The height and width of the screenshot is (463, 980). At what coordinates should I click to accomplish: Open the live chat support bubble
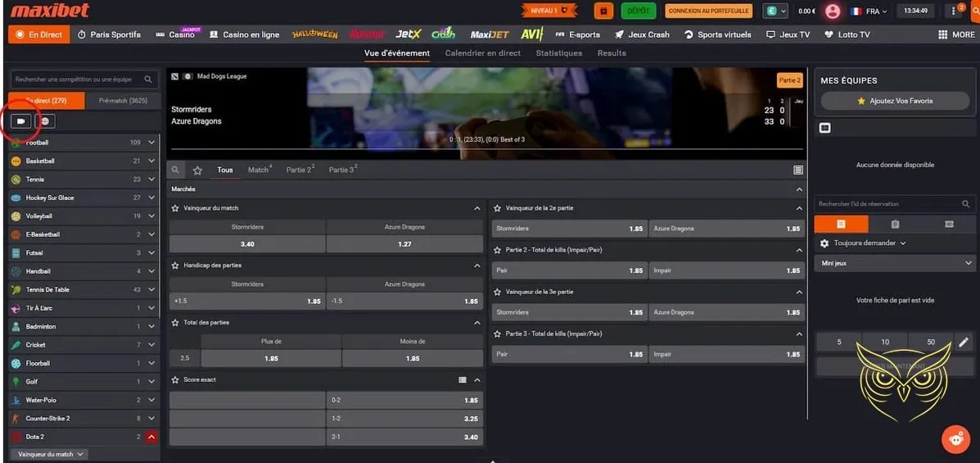click(x=955, y=438)
